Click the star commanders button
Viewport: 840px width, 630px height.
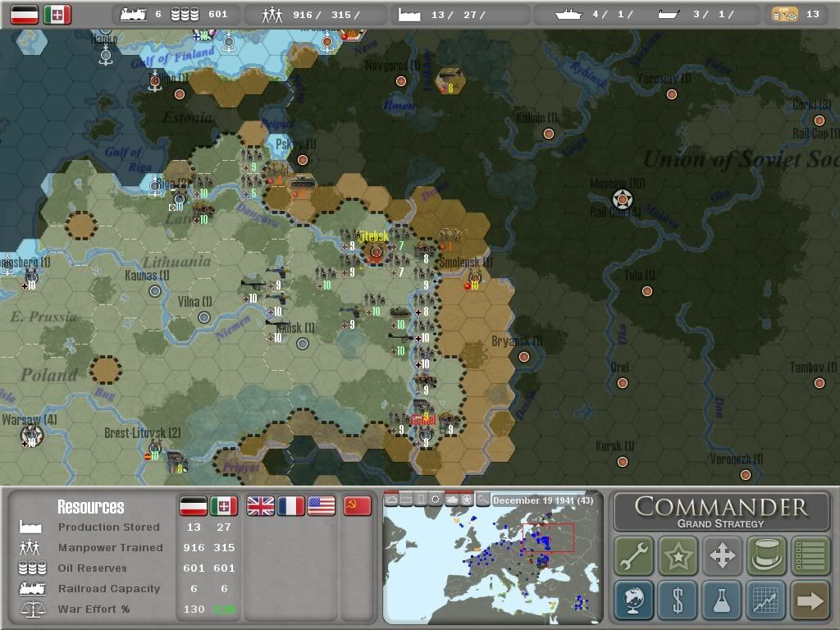pos(678,555)
